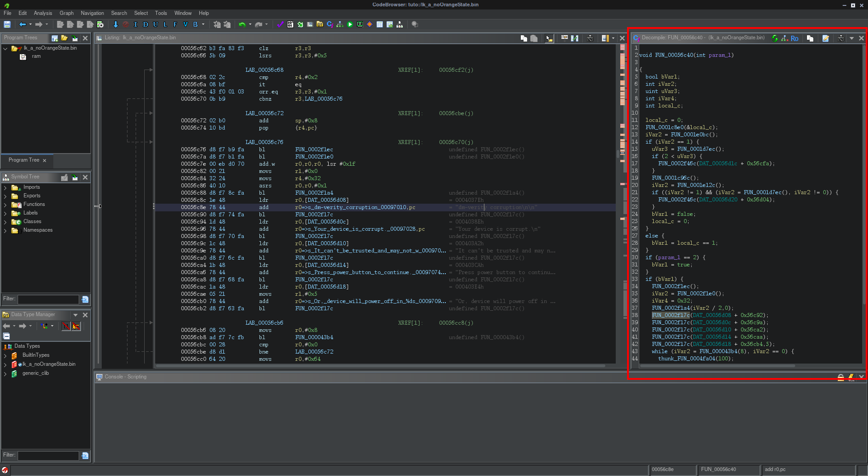Click FUN_0002f1ec in the listing
The image size is (868, 476).
click(x=314, y=149)
